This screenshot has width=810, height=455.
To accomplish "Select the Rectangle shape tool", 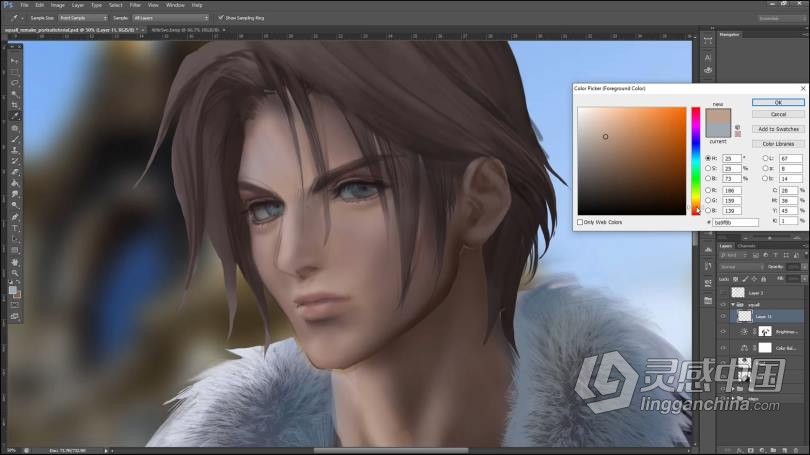I will 14,250.
